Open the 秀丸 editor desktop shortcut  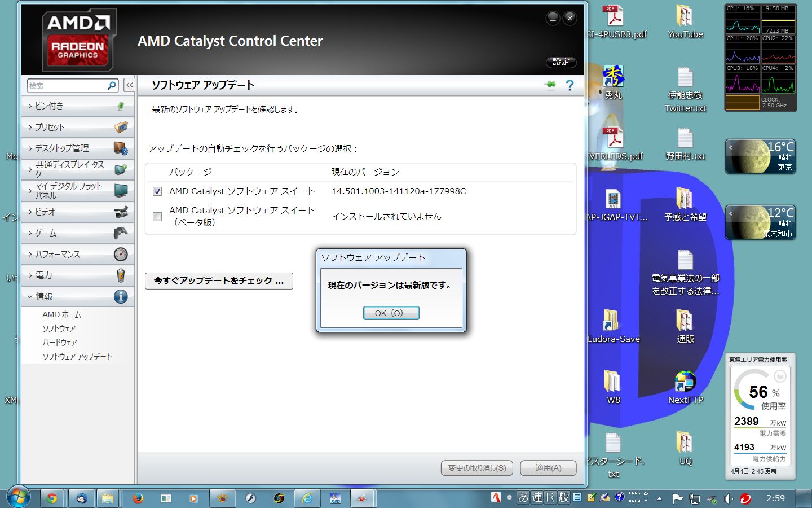[614, 82]
